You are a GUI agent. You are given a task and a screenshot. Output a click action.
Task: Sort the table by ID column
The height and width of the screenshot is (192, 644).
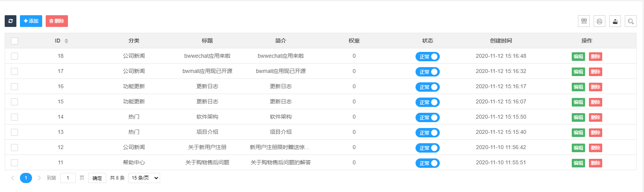click(66, 41)
